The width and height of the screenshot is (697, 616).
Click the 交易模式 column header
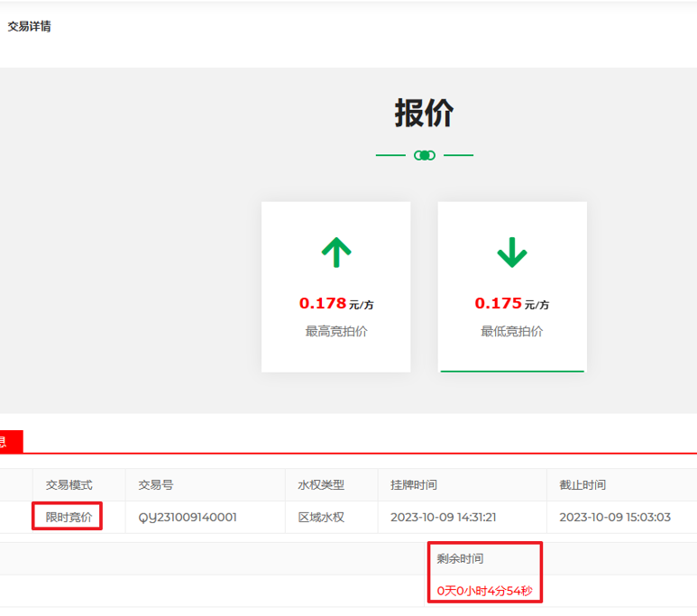(69, 485)
